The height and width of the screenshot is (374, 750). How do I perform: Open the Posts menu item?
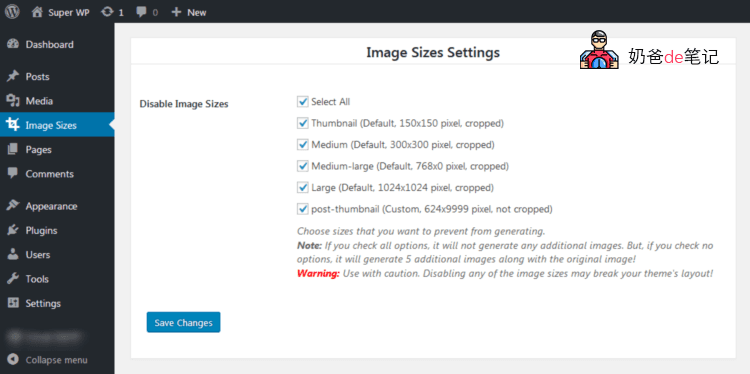coord(57,77)
